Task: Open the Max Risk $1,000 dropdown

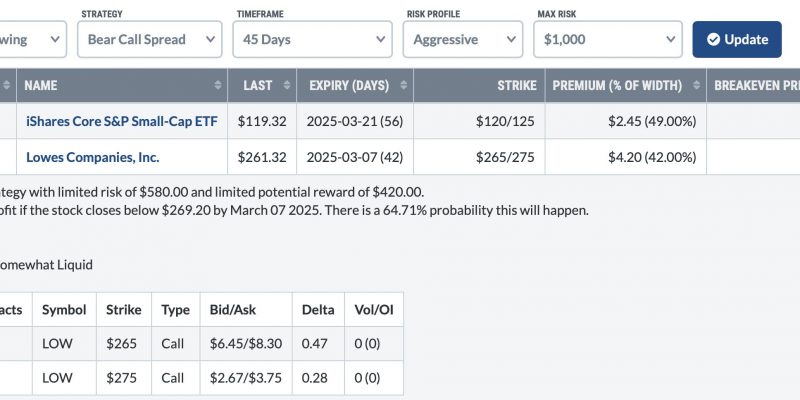Action: (608, 39)
